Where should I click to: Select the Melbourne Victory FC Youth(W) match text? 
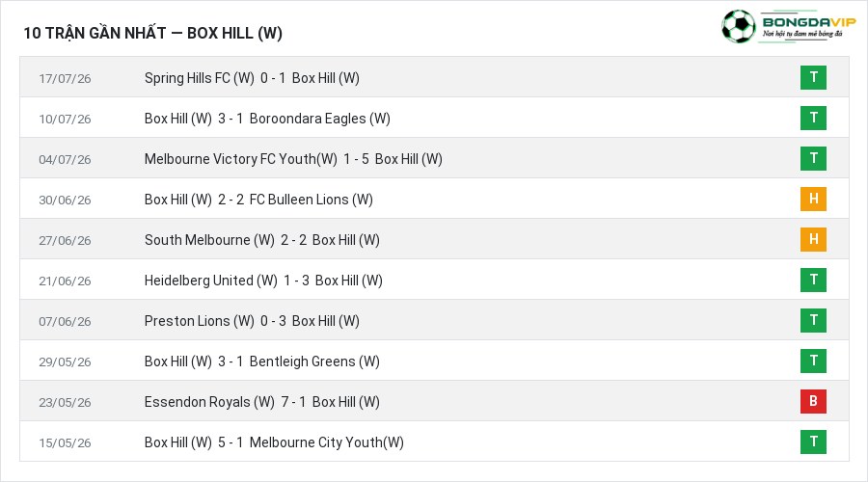point(241,159)
